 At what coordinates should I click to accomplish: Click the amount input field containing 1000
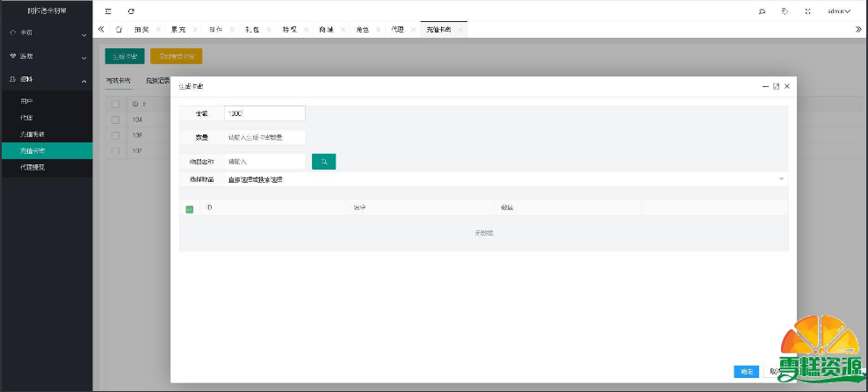[x=264, y=113]
